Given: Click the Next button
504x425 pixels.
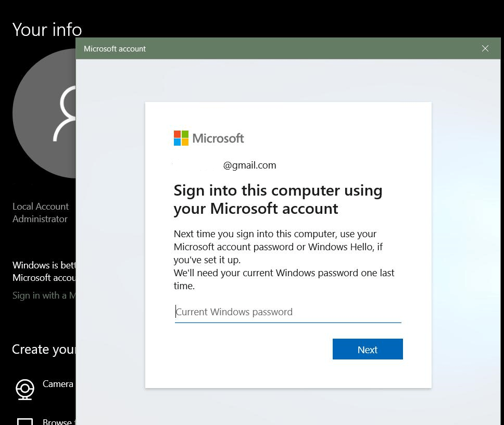Looking at the screenshot, I should (368, 349).
